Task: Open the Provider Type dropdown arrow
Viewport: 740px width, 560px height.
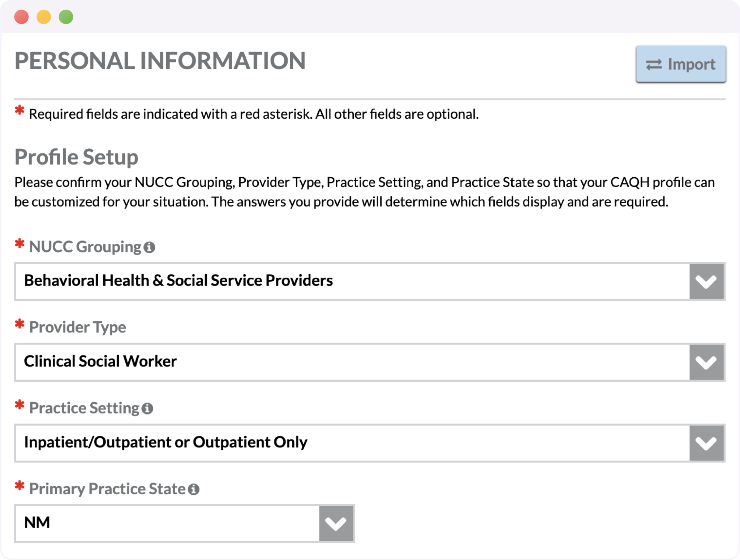Action: pos(706,362)
